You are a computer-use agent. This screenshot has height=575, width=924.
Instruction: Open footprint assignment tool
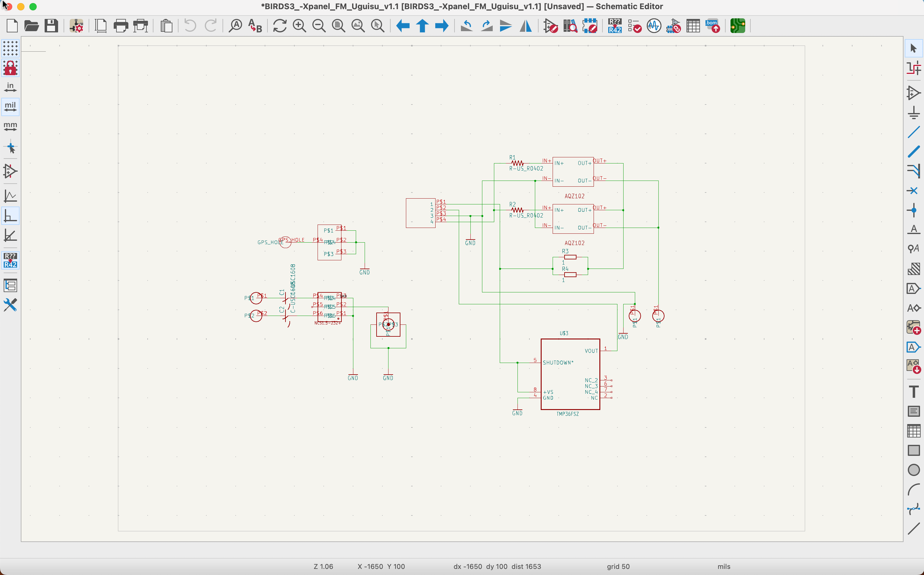pos(674,26)
